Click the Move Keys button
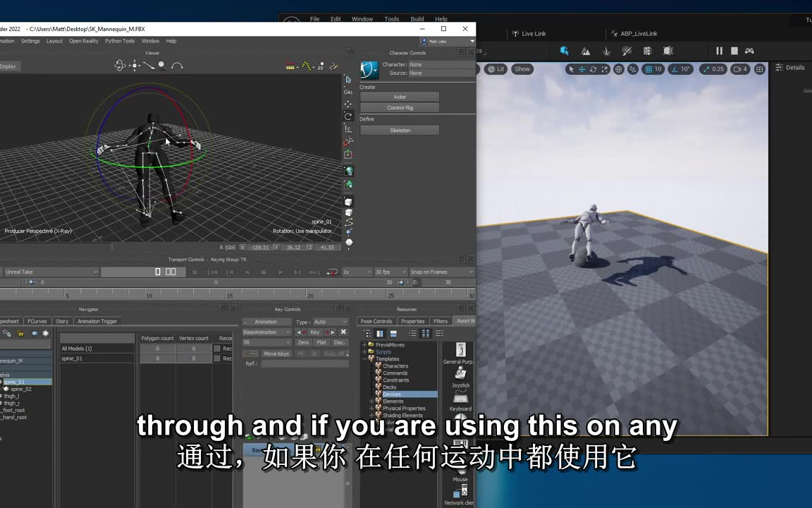 click(276, 353)
